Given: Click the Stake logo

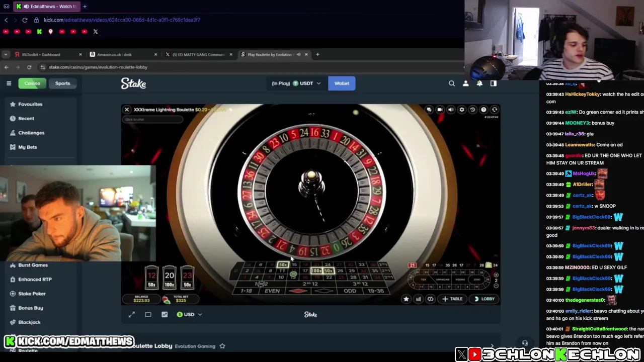Looking at the screenshot, I should [x=133, y=83].
